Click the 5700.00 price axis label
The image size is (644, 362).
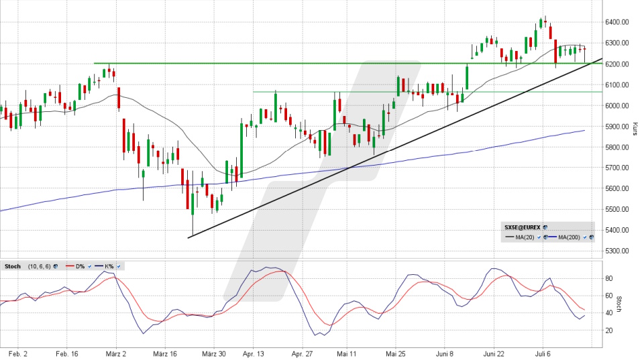pos(617,168)
